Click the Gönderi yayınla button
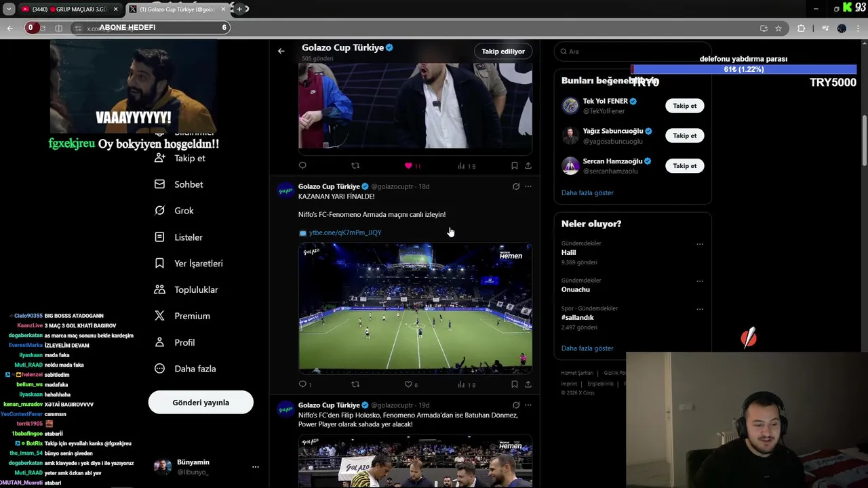The image size is (868, 488). click(x=201, y=403)
